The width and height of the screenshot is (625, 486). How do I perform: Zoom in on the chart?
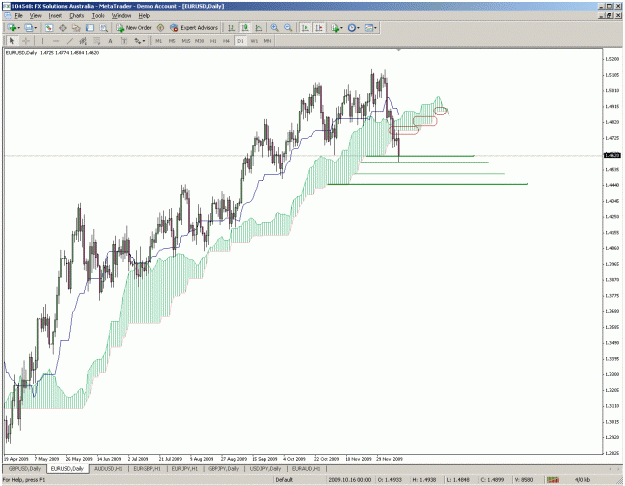coord(274,28)
